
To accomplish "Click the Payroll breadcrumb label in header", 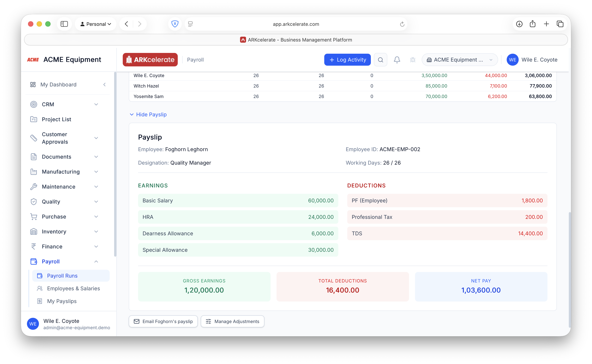I will (x=195, y=60).
